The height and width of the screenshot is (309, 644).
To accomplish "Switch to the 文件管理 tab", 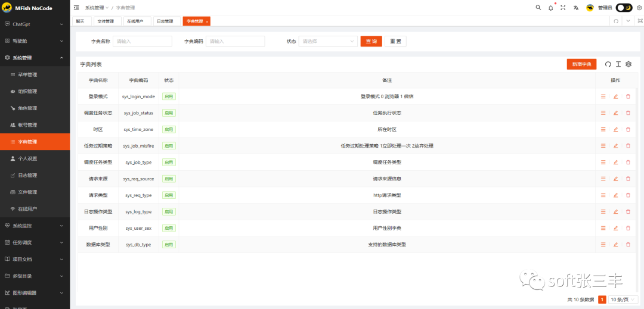I will pyautogui.click(x=107, y=21).
